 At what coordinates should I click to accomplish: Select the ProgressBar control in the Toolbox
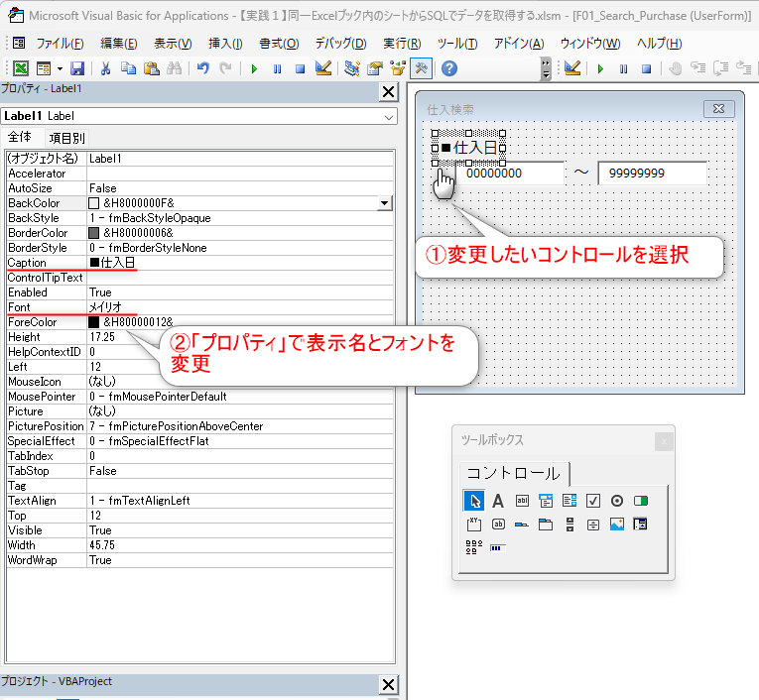click(498, 548)
